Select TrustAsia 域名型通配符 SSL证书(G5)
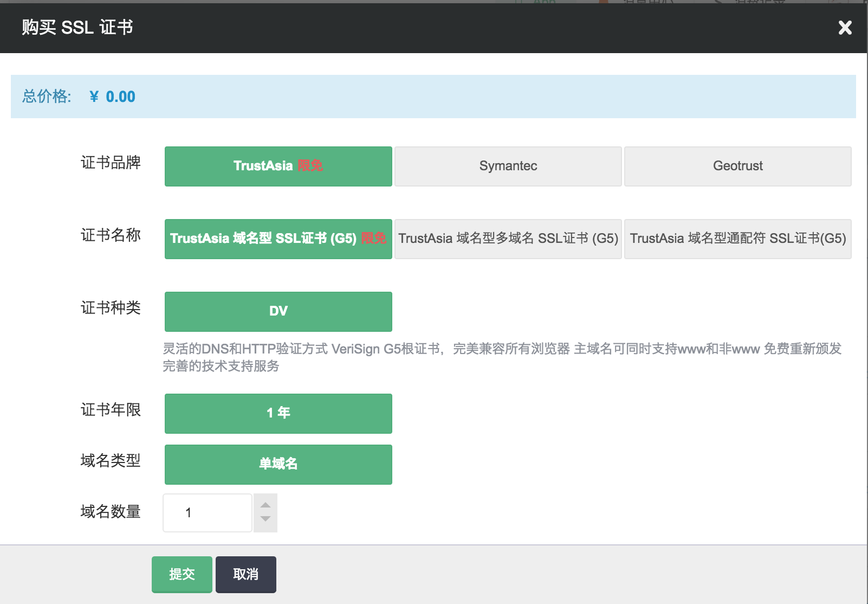868x604 pixels. [x=737, y=239]
